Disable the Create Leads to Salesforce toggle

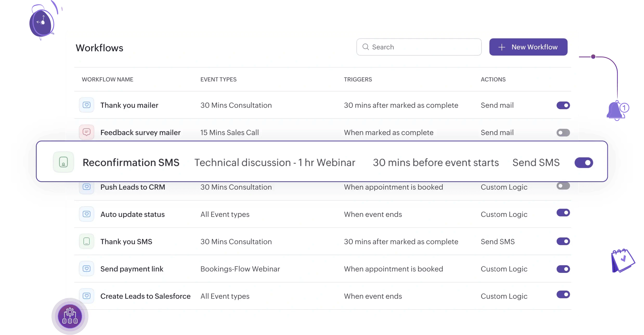click(x=563, y=295)
